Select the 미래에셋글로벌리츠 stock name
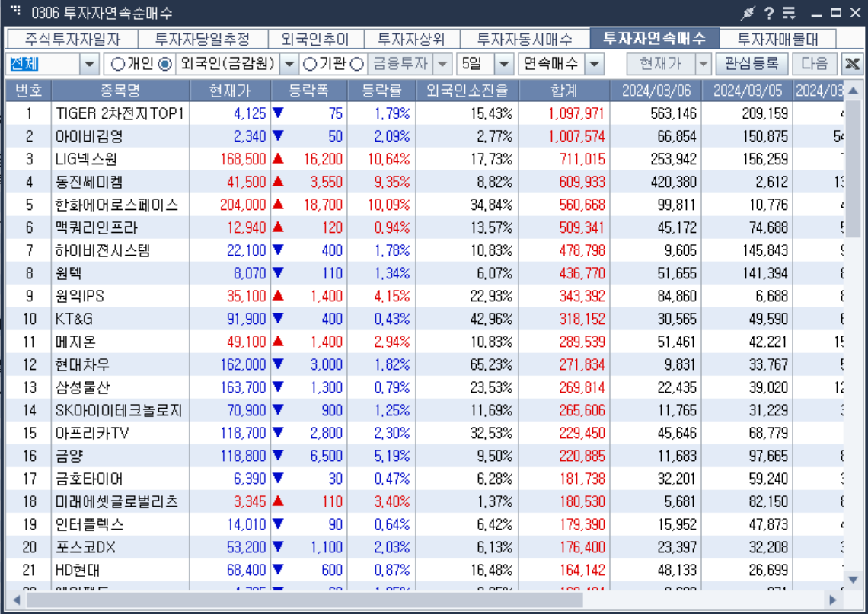This screenshot has height=614, width=868. point(116,501)
